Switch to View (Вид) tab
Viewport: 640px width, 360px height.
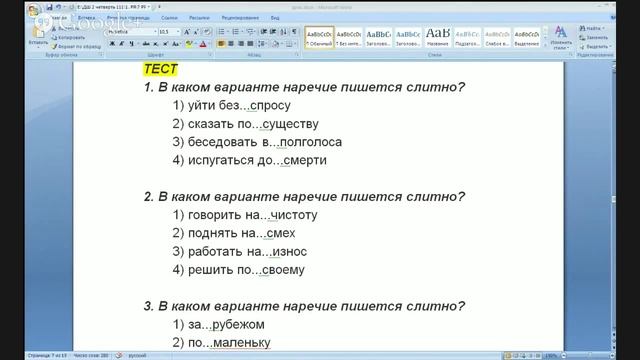[x=275, y=18]
